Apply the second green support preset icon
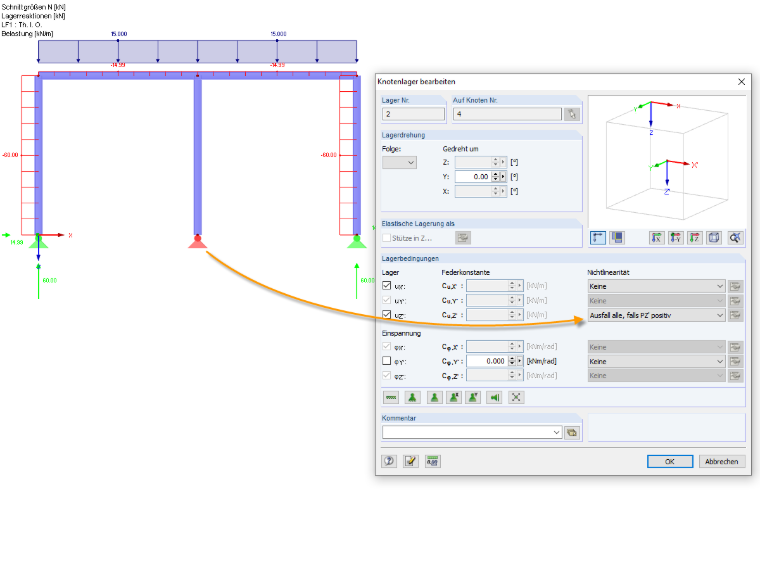 pos(434,397)
